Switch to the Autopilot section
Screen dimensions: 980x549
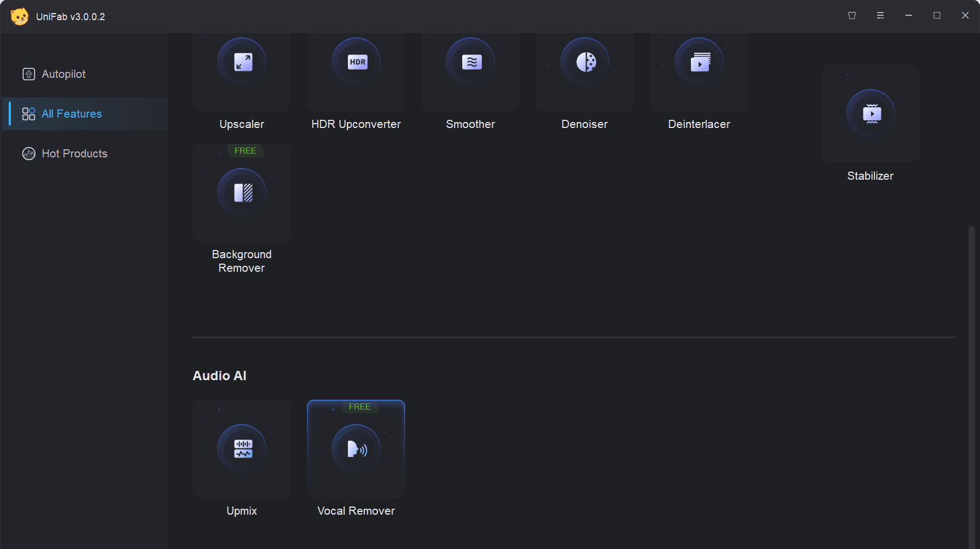click(85, 74)
